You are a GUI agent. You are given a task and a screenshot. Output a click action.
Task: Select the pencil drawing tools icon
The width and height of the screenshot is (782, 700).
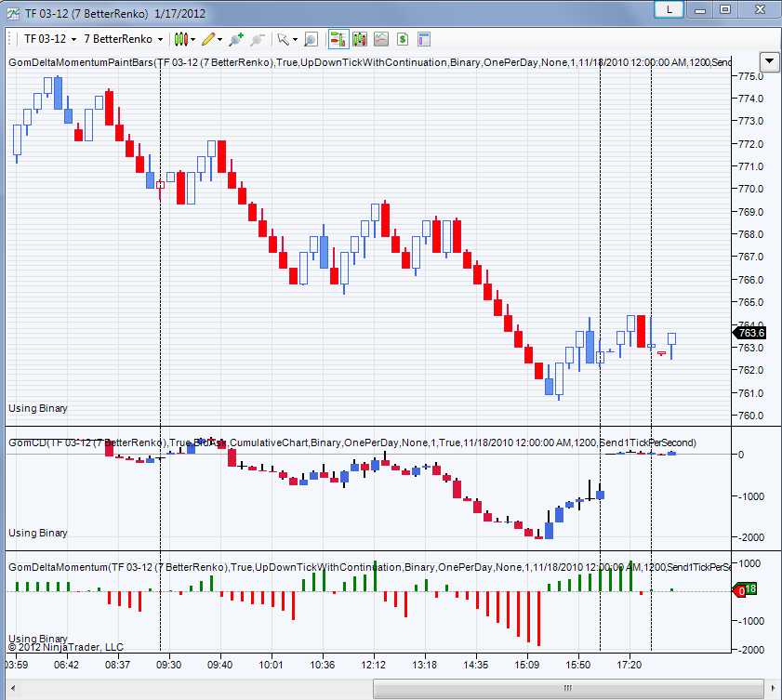[x=208, y=39]
